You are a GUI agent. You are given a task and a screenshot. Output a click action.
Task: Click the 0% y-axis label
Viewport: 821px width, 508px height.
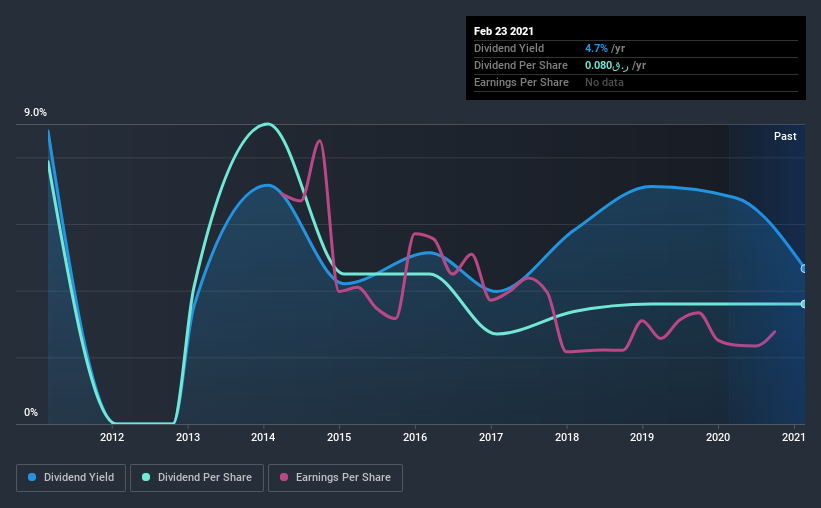tap(31, 412)
